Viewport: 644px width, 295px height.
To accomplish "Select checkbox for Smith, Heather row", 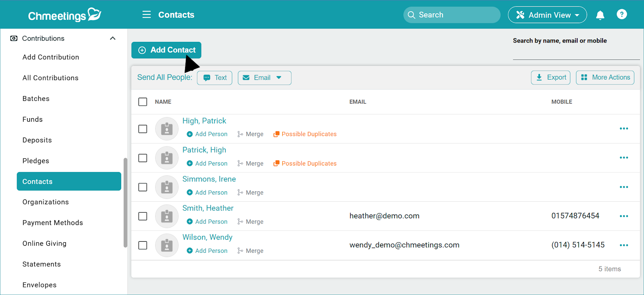I will [x=143, y=216].
